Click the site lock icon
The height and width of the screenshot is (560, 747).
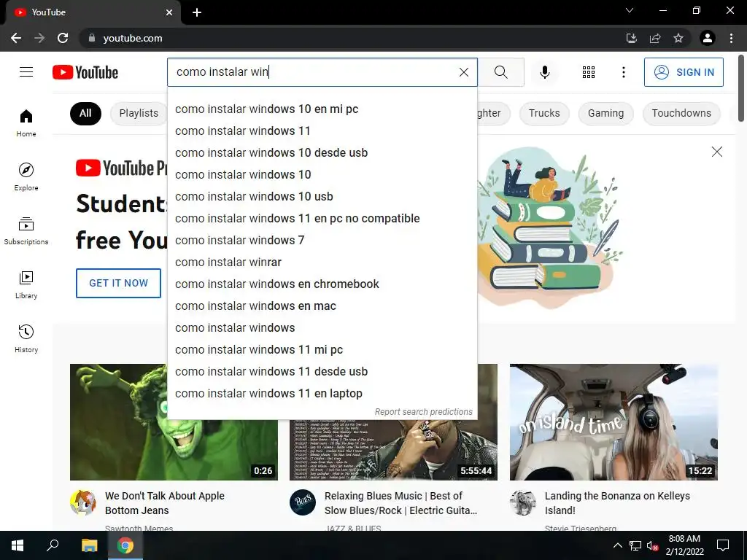92,38
